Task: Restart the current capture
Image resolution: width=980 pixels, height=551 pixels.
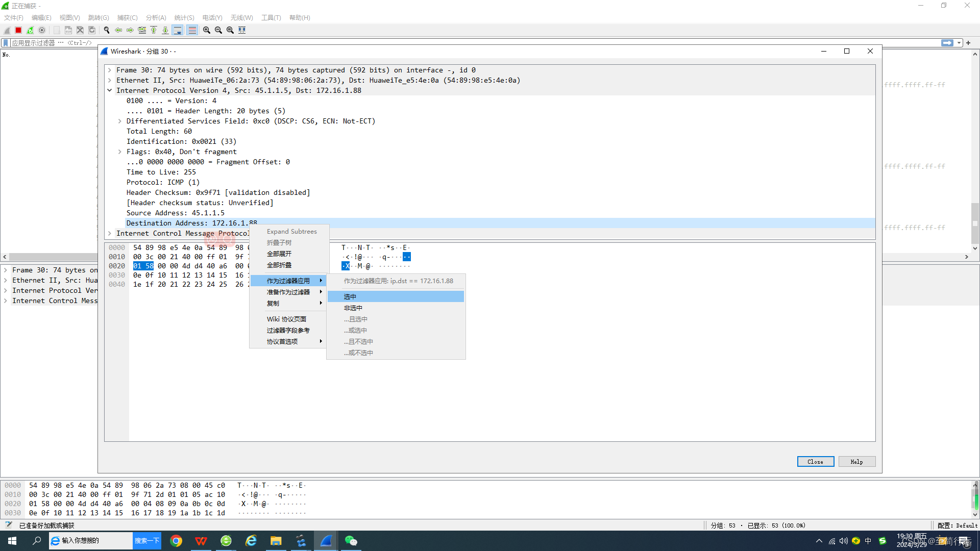Action: click(30, 30)
